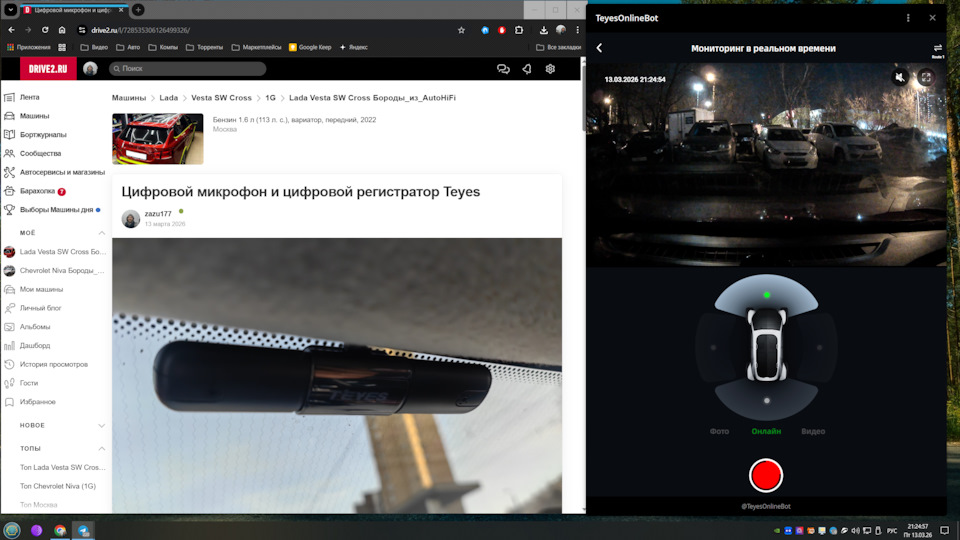Open Выборы Машины дня
Viewport: 960px width, 540px height.
[56, 209]
